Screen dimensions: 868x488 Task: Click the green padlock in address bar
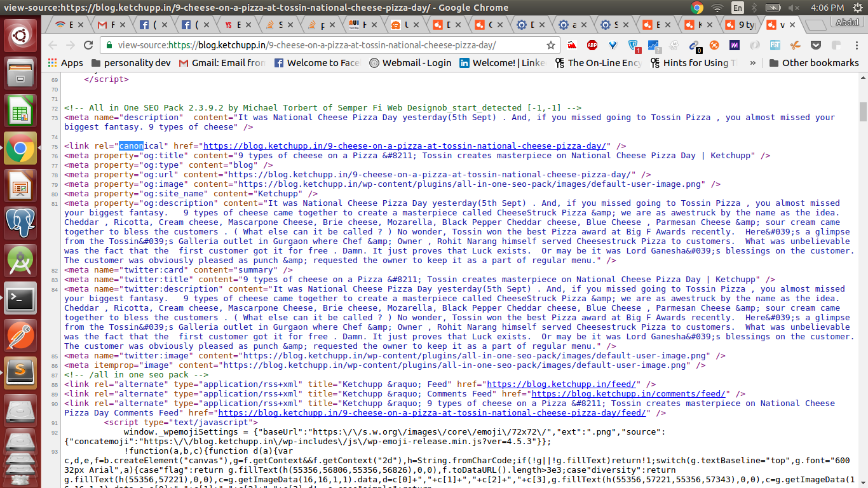tap(110, 46)
